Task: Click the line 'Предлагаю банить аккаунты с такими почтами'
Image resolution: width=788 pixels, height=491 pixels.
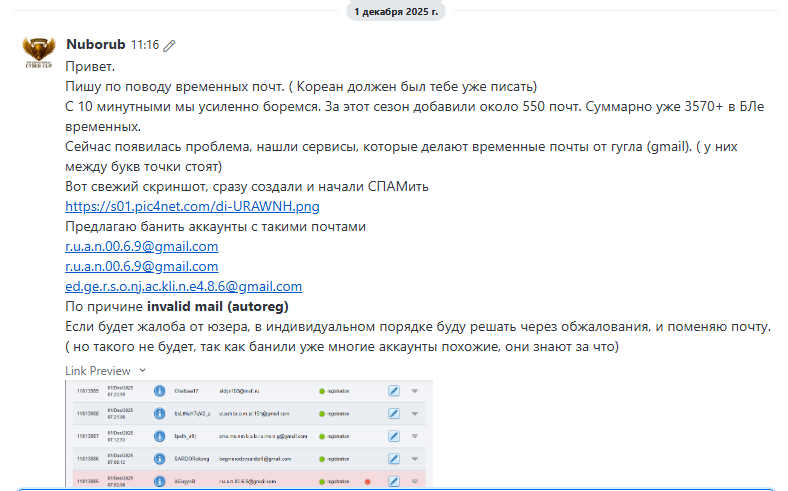Action: [215, 227]
